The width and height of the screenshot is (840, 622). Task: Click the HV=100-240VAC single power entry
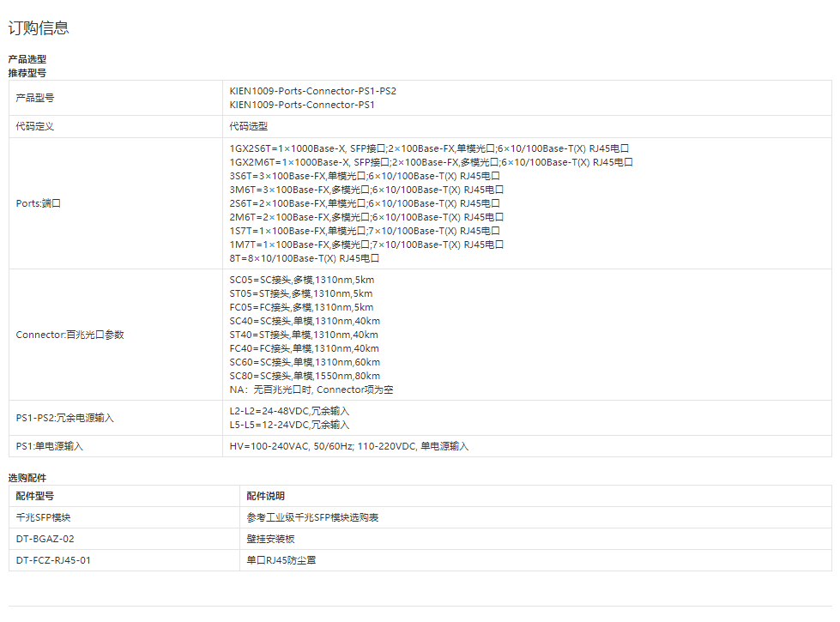[349, 446]
